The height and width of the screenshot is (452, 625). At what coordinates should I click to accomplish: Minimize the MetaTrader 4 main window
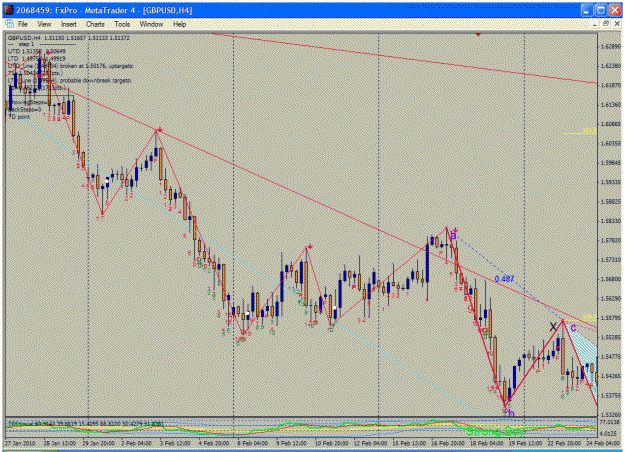(x=587, y=10)
